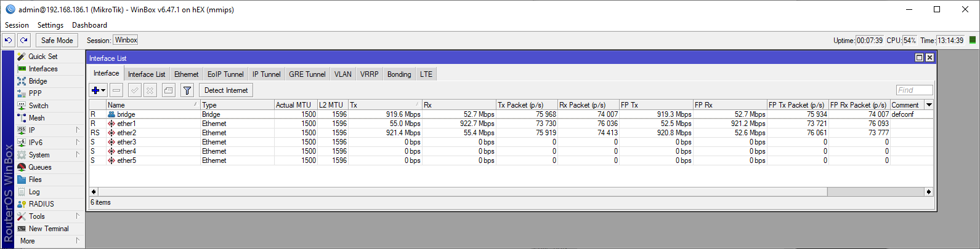Select the bridge interface row

point(511,114)
